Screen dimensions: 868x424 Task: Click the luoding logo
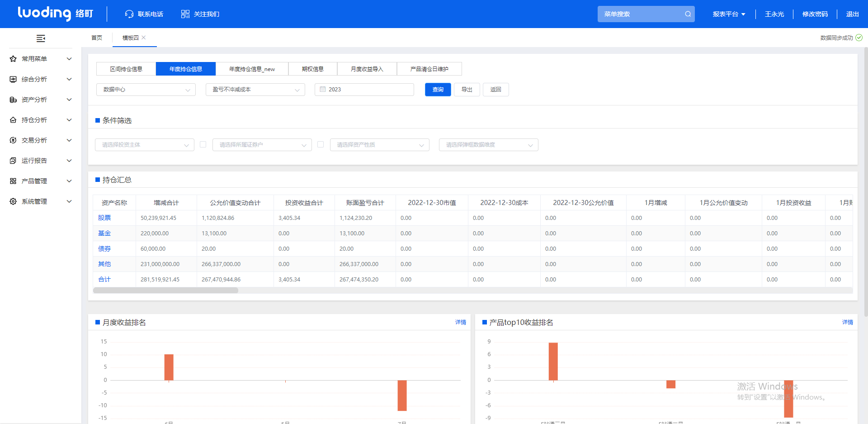coord(55,14)
